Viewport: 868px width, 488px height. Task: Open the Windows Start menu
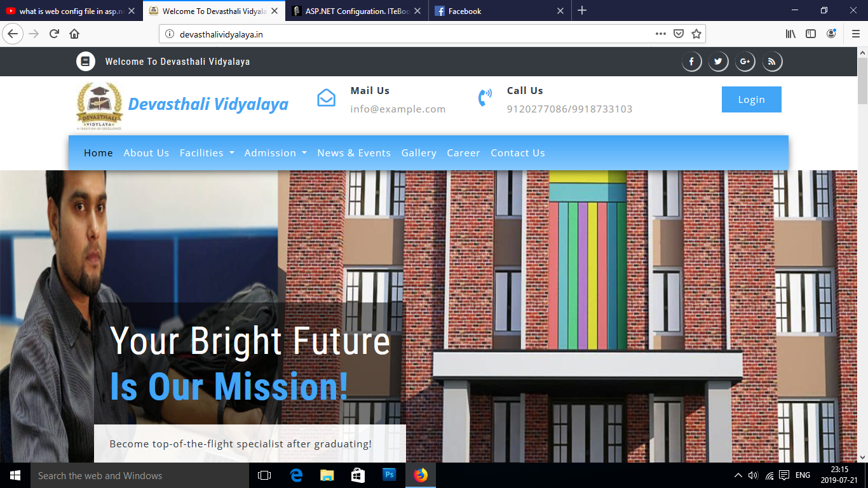(15, 475)
